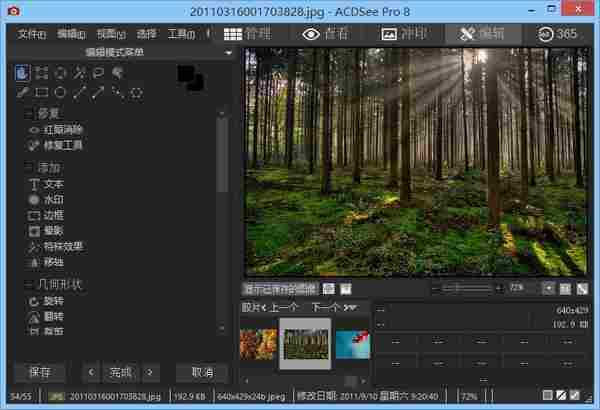This screenshot has height=410, width=600.
Task: Select the forest thumbnail in the filmstrip
Action: coord(304,343)
